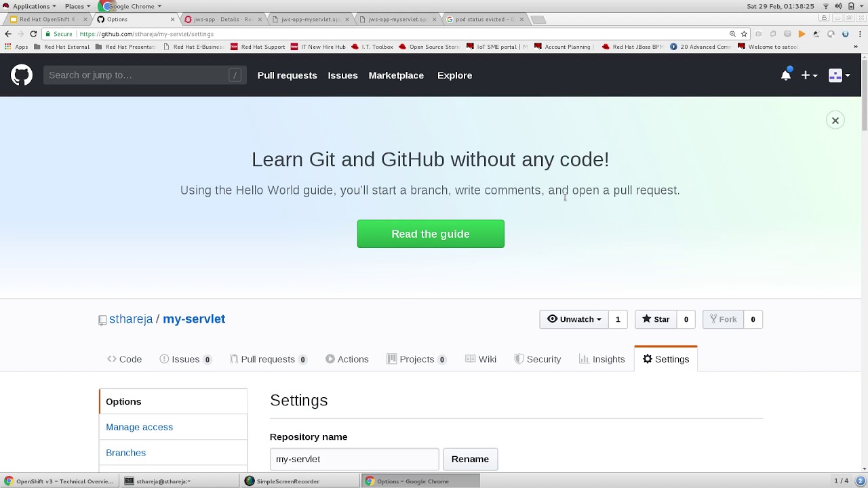Switch to the Insights tab
The image size is (868, 488).
[x=602, y=359]
